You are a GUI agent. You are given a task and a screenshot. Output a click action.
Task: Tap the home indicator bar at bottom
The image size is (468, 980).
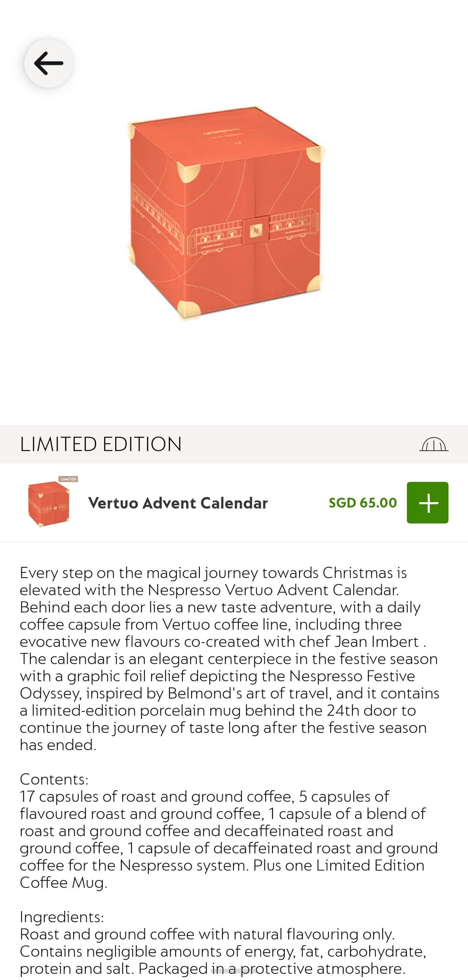234,972
